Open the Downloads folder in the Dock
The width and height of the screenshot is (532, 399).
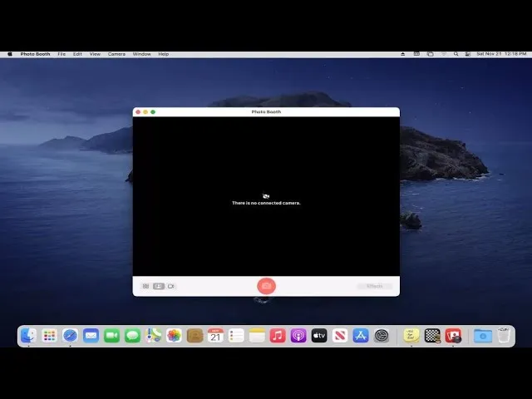click(483, 336)
